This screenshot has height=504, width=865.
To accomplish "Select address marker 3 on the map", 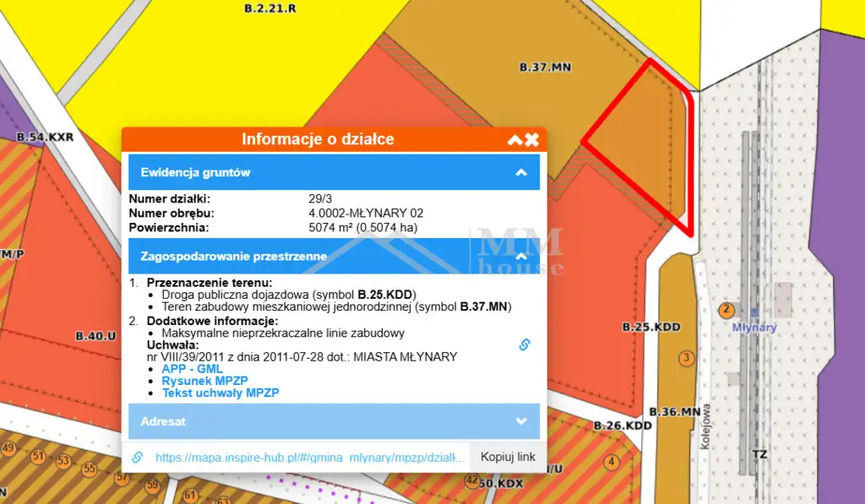I will coord(686,358).
